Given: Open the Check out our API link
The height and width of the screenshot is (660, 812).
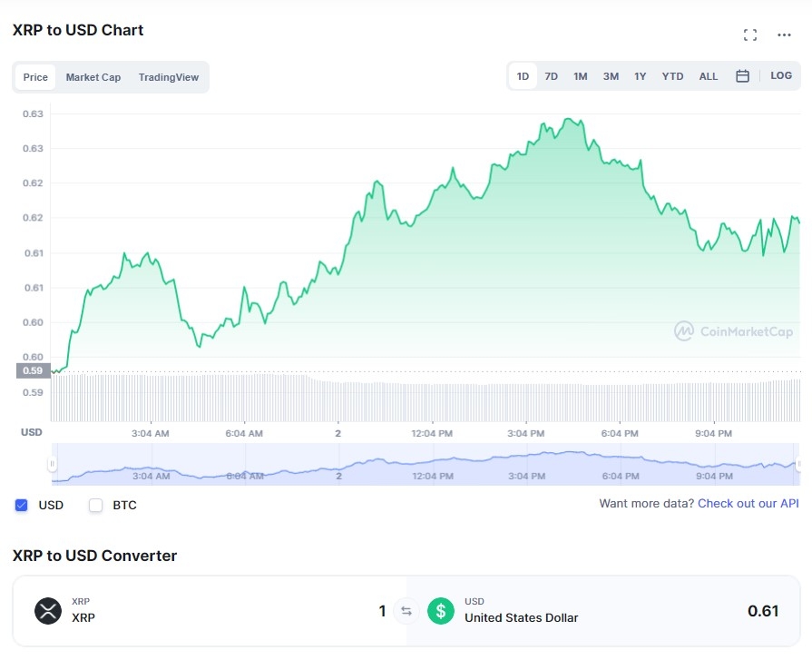Looking at the screenshot, I should [748, 503].
